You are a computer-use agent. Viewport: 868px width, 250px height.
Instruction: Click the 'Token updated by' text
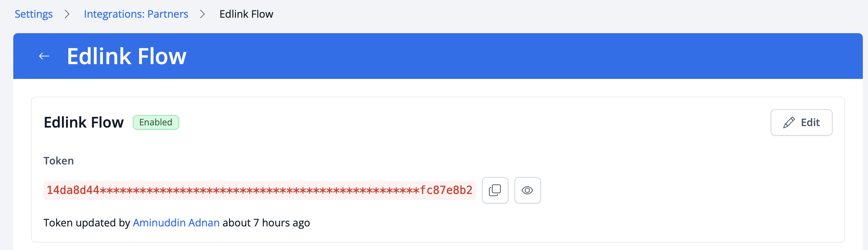tap(87, 223)
